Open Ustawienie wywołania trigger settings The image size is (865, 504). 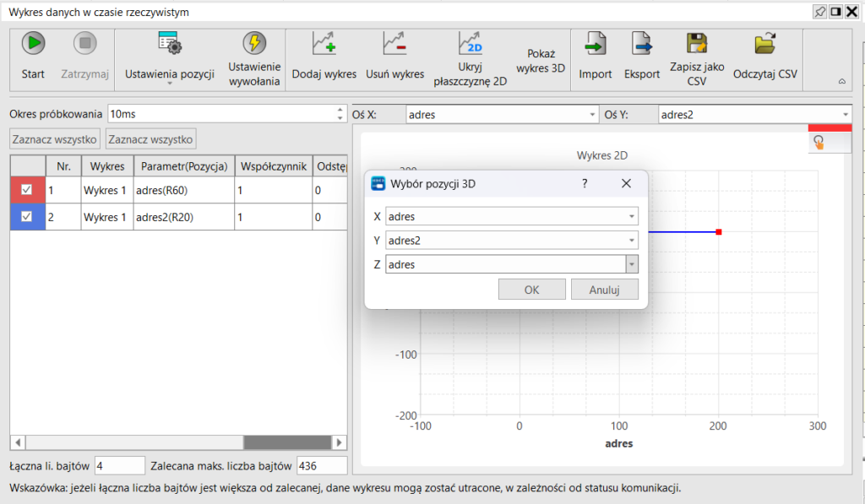click(x=254, y=57)
